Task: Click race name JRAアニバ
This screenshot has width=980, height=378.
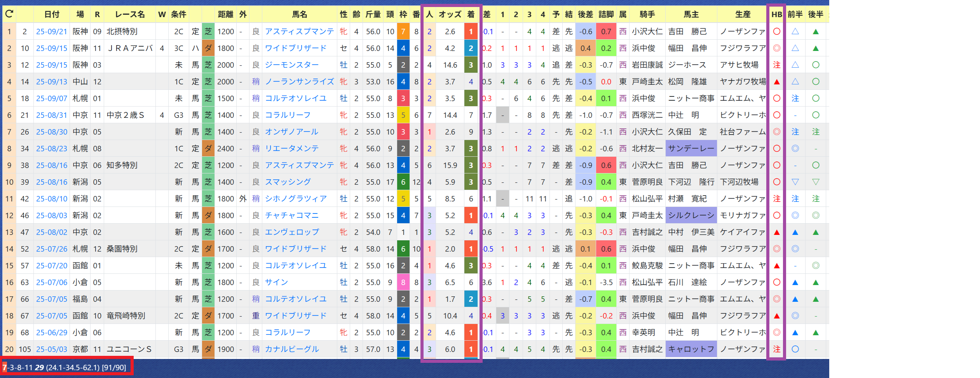Action: tap(130, 48)
